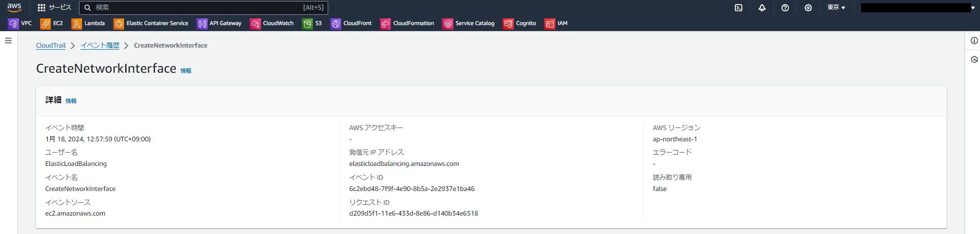Click the search input field
The height and width of the screenshot is (234, 980).
(x=204, y=8)
